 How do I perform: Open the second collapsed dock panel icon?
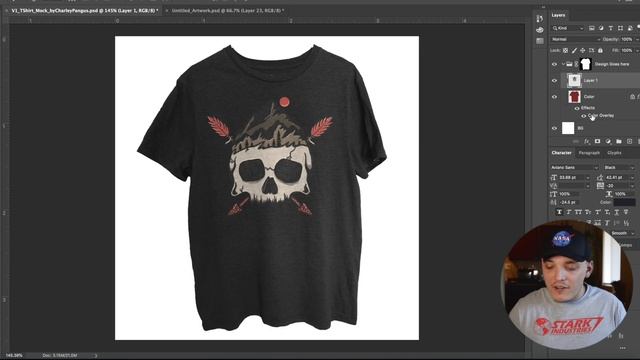[x=540, y=30]
